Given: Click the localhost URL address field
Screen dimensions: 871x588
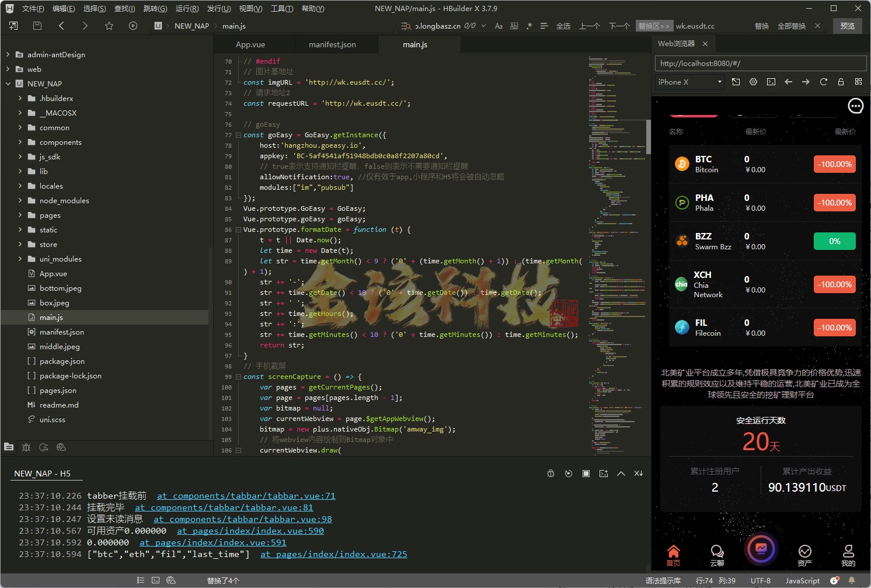Looking at the screenshot, I should (760, 63).
